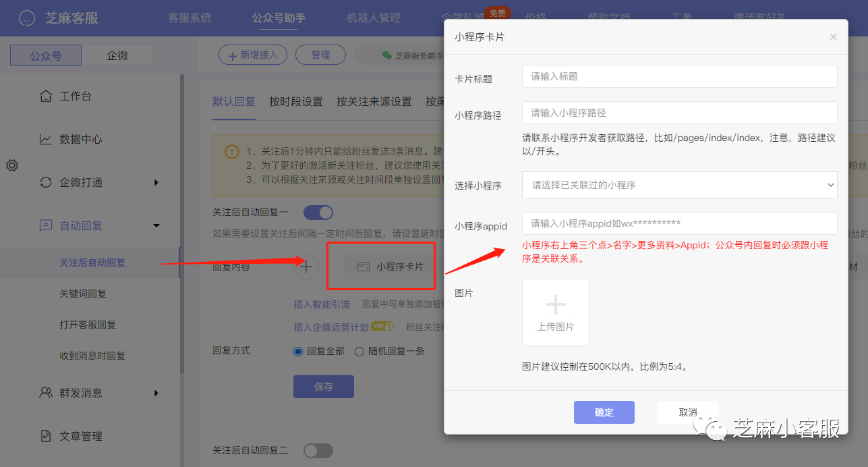Click the 自动回复 message icon
The width and height of the screenshot is (868, 467).
point(45,225)
